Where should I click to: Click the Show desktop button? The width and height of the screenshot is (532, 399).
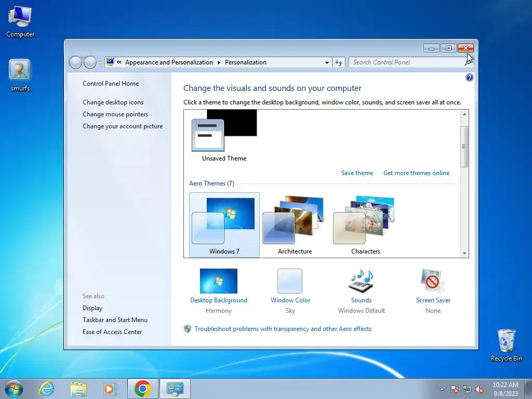(x=528, y=389)
